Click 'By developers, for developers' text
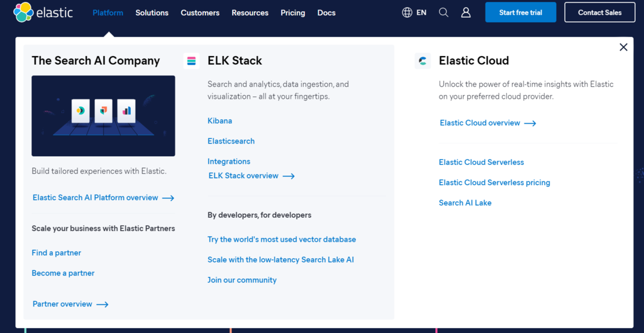 click(260, 215)
